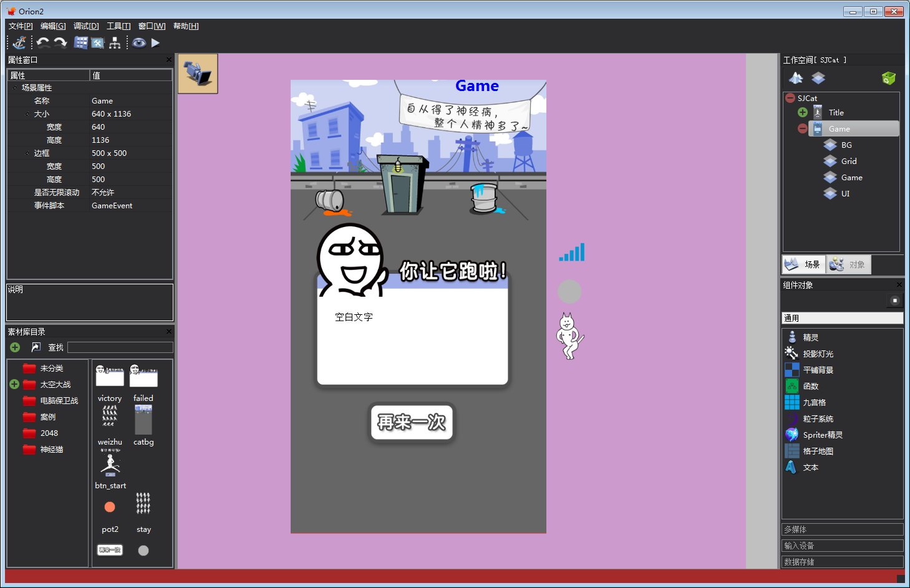The image size is (910, 588).
Task: Select the catbg asset thumbnail
Action: [143, 421]
